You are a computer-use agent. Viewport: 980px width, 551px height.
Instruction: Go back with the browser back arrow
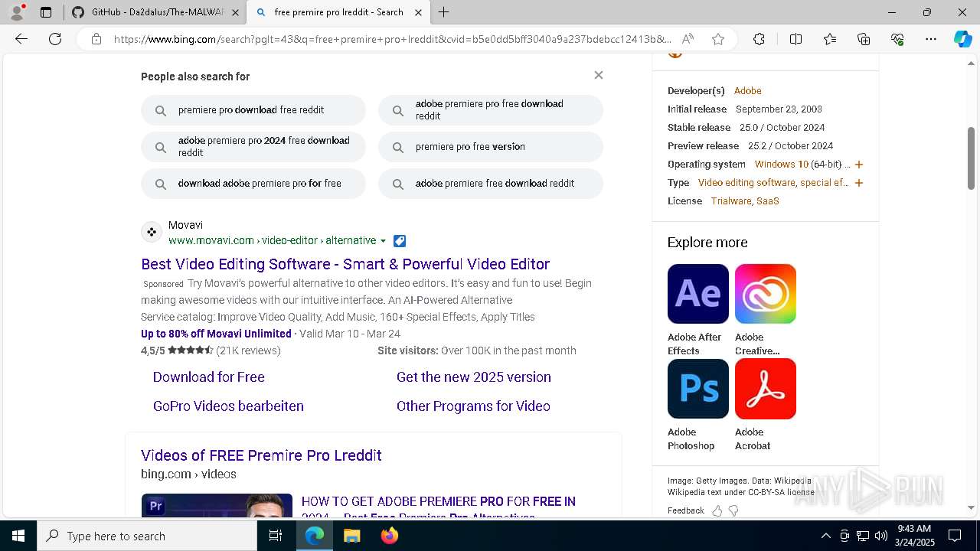point(21,39)
